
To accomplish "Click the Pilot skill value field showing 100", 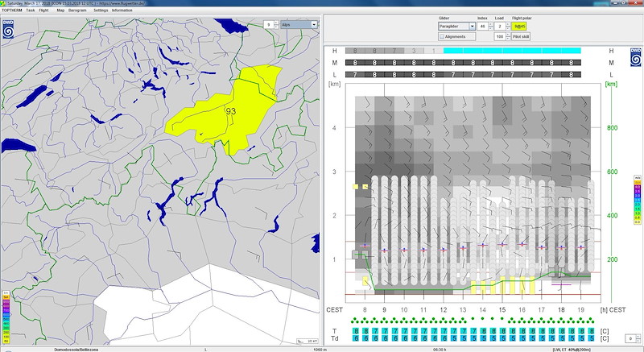I will tap(500, 36).
